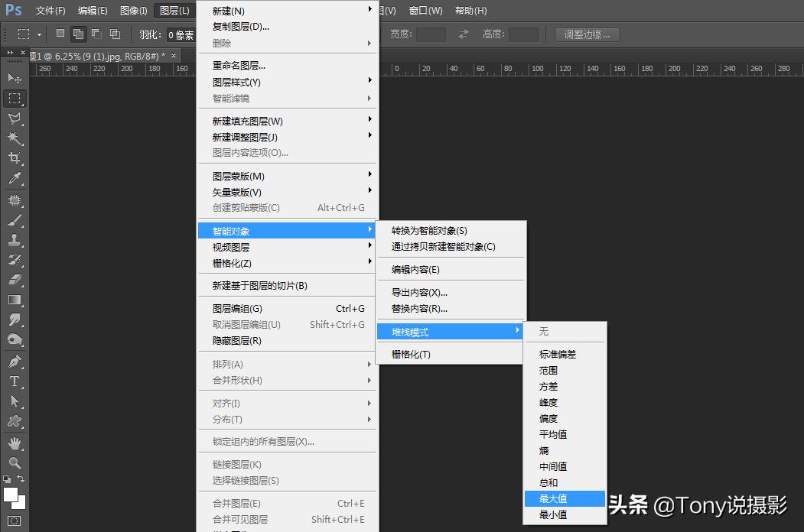The height and width of the screenshot is (532, 804).
Task: Select the Magic Wand tool
Action: pyautogui.click(x=14, y=138)
